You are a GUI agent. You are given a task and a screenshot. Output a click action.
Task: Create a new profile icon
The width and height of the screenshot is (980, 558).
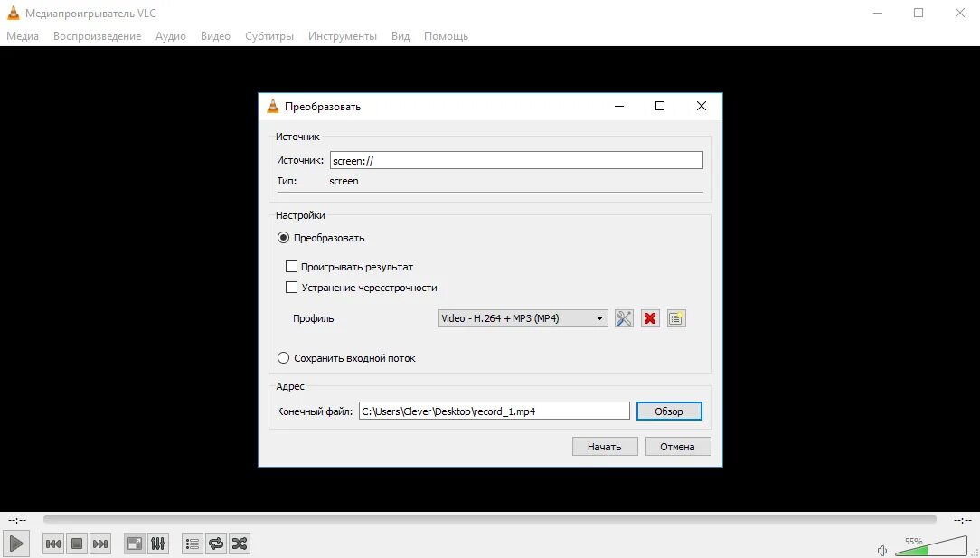point(676,318)
